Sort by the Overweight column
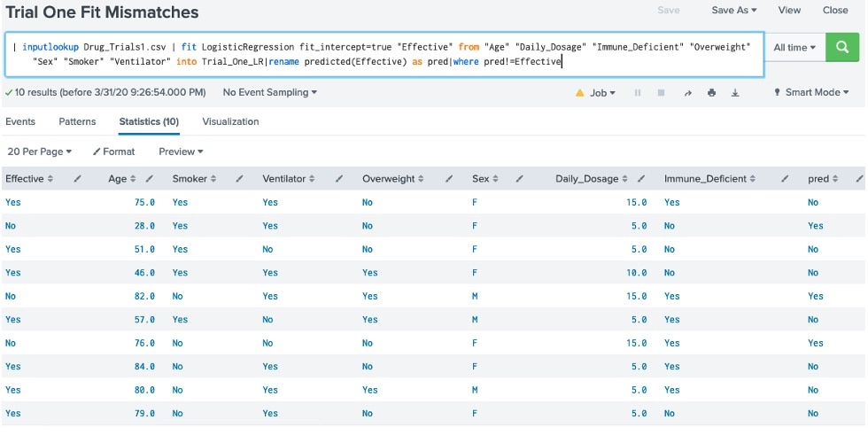The height and width of the screenshot is (435, 868). (x=393, y=179)
